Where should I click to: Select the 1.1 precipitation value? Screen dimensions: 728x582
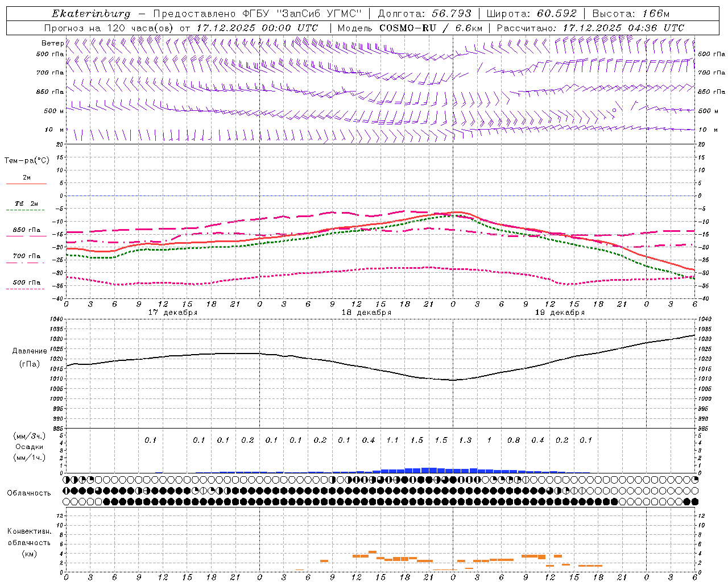point(392,440)
